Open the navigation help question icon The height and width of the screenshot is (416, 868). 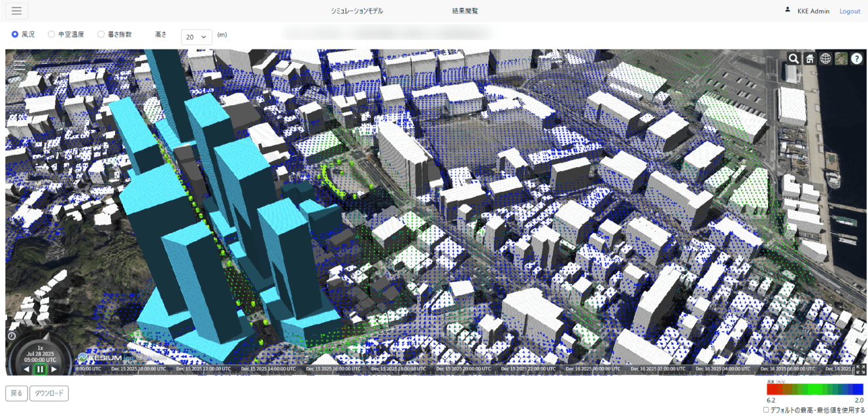click(857, 59)
